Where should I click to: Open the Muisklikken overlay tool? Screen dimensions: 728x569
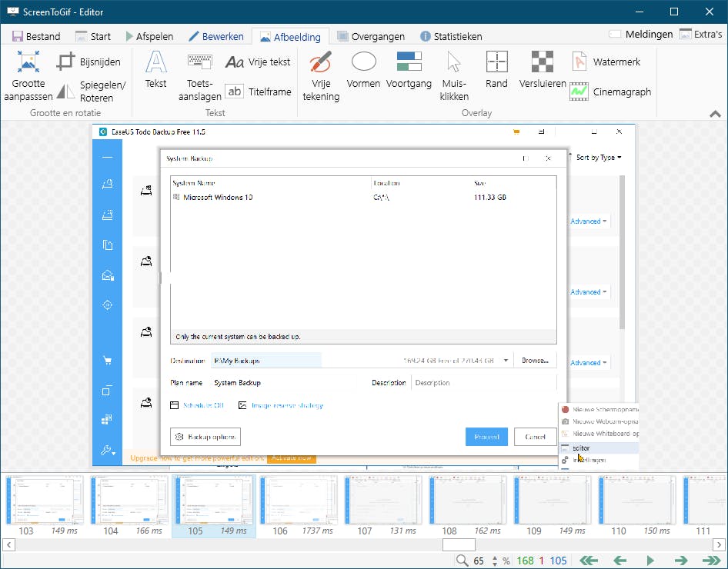(x=454, y=75)
